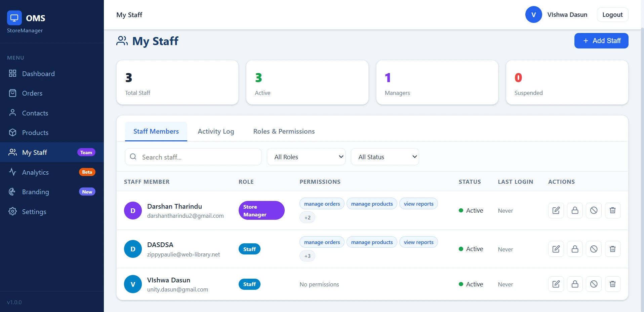Click the Store Manager role badge
The image size is (644, 312).
(x=261, y=210)
